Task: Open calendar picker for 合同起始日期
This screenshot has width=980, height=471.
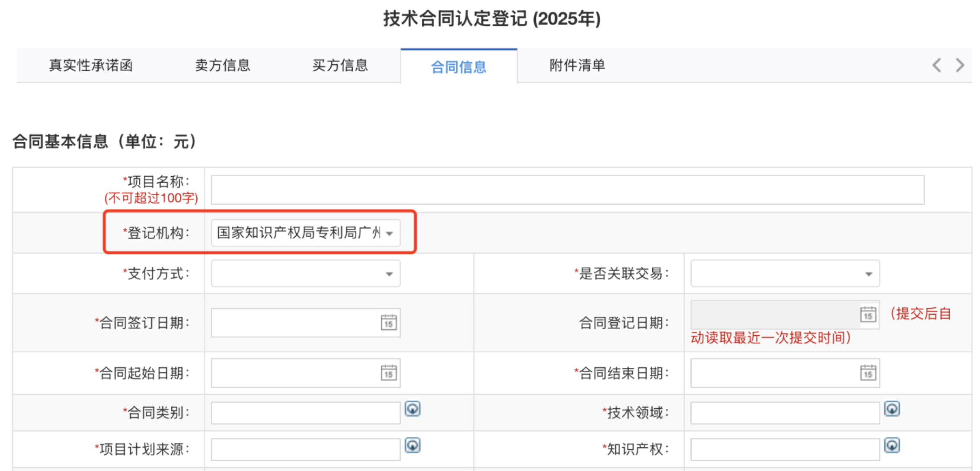Action: click(388, 373)
